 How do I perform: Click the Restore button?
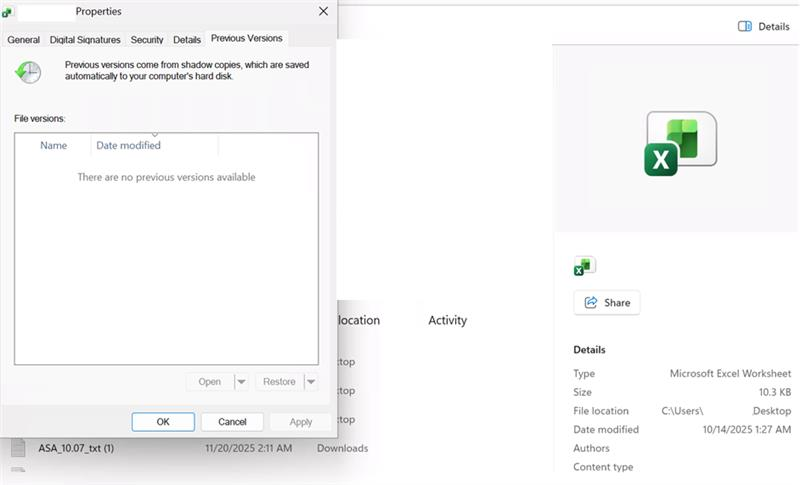click(279, 381)
